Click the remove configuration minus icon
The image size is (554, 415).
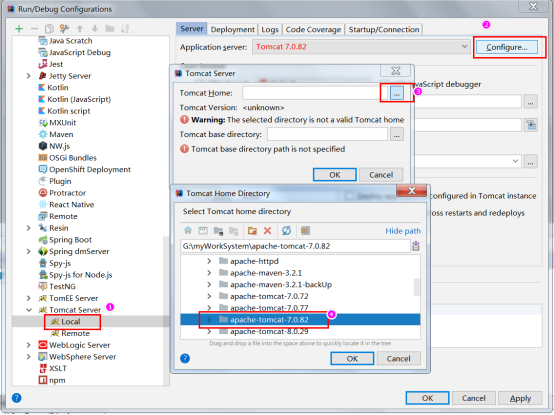coord(34,29)
